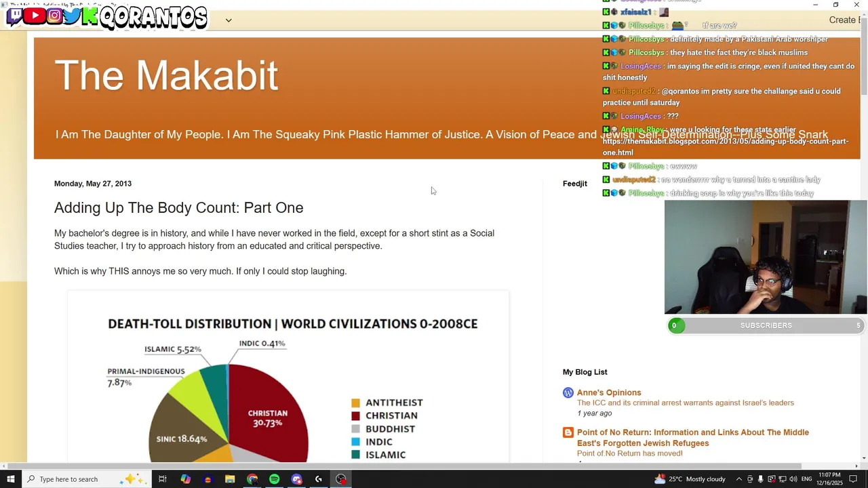Click The Makabit blog title
The height and width of the screenshot is (488, 868).
click(x=166, y=75)
